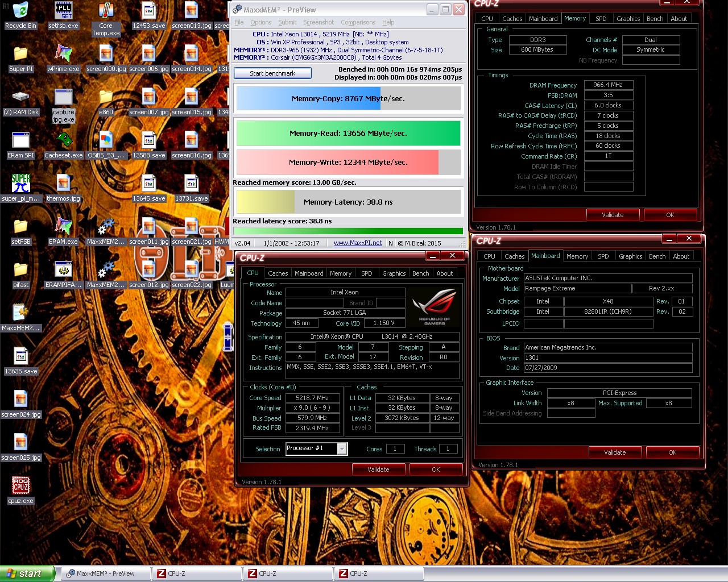The image size is (728, 582).
Task: Launch super_pi_m... desktop icon
Action: pos(21,188)
